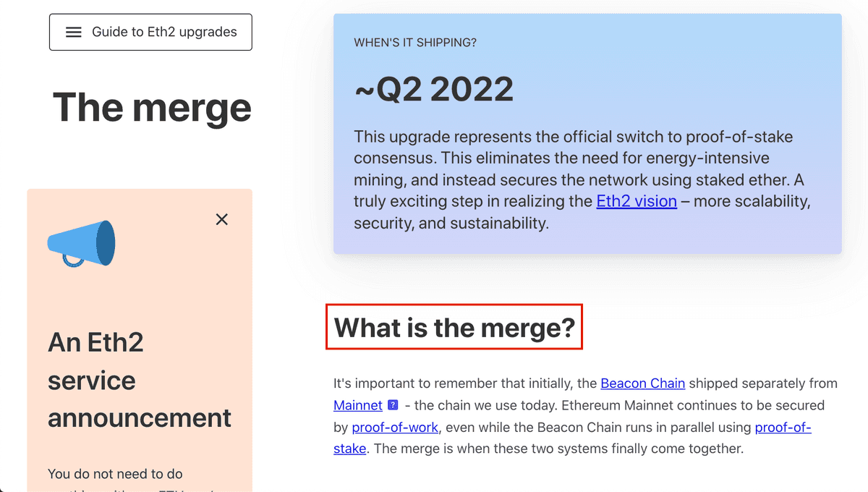Viewport: 868px width, 492px height.
Task: Click the page title The merge
Action: coord(152,107)
